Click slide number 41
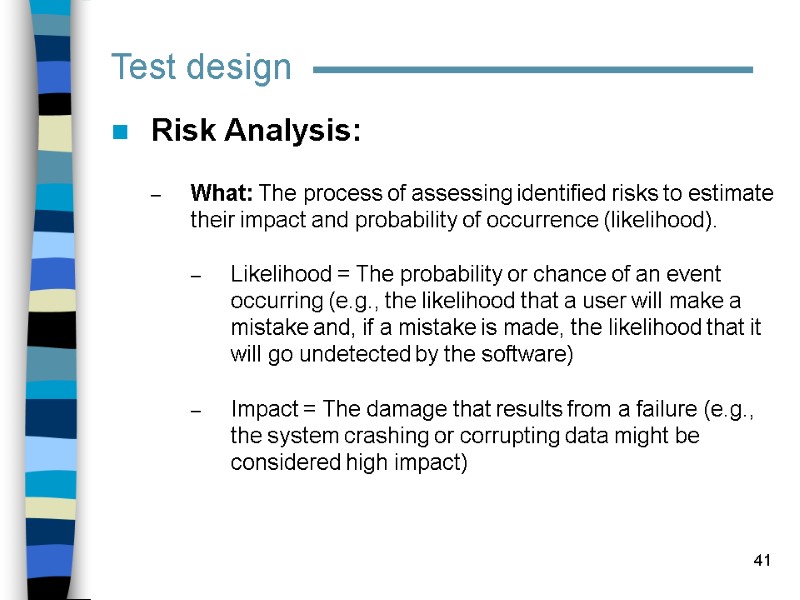Screen dimensions: 800x600 click(762, 560)
